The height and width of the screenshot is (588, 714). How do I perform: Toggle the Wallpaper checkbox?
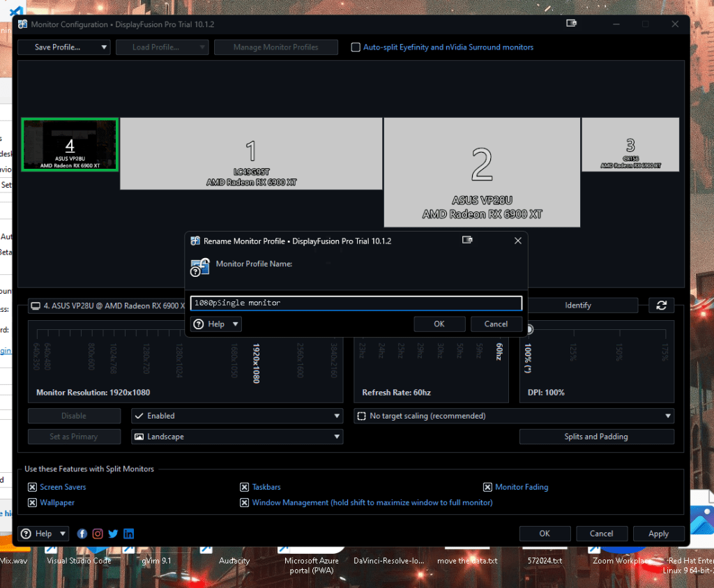(32, 503)
